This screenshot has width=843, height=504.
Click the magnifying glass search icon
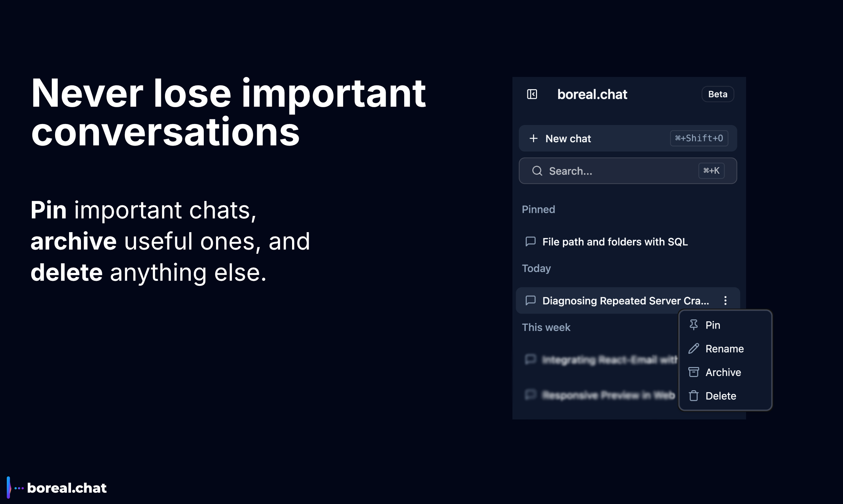point(537,171)
